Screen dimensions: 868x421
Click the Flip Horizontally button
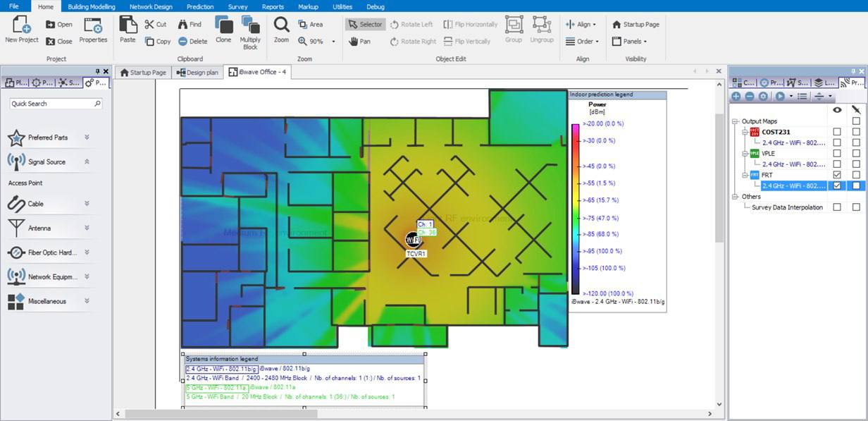471,24
